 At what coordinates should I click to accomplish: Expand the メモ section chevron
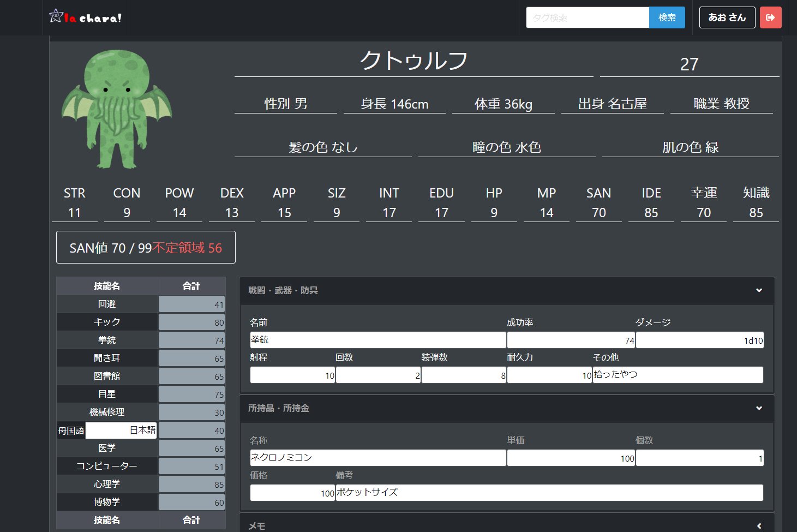759,526
